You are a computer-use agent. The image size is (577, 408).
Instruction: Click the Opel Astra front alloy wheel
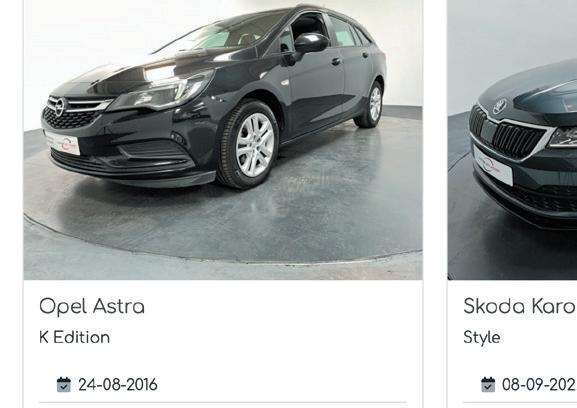tap(249, 145)
